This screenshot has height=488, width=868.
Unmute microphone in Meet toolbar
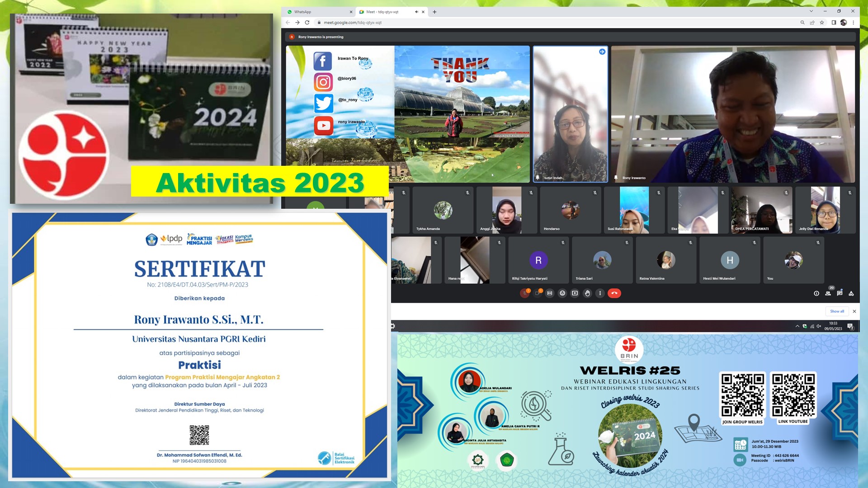point(525,293)
